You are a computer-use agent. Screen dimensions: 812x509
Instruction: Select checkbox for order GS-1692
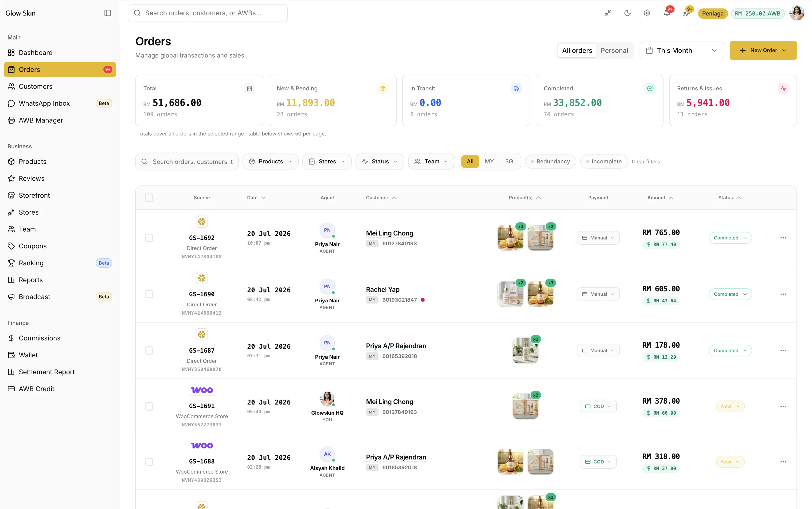point(149,238)
